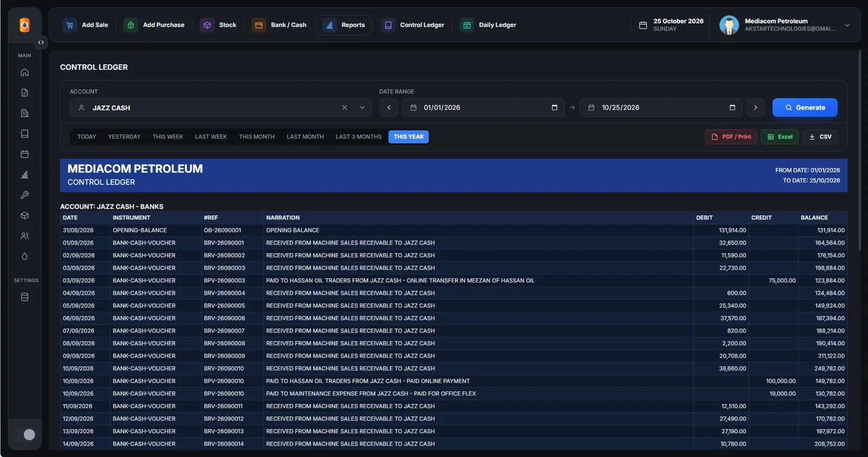Open the home icon in the sidebar
This screenshot has width=868, height=457.
coord(24,72)
